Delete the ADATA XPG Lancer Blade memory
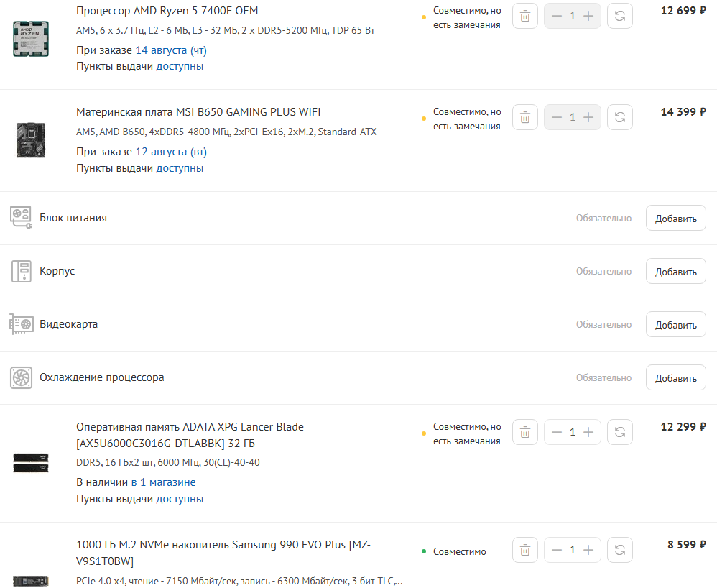717x588 pixels. click(525, 432)
